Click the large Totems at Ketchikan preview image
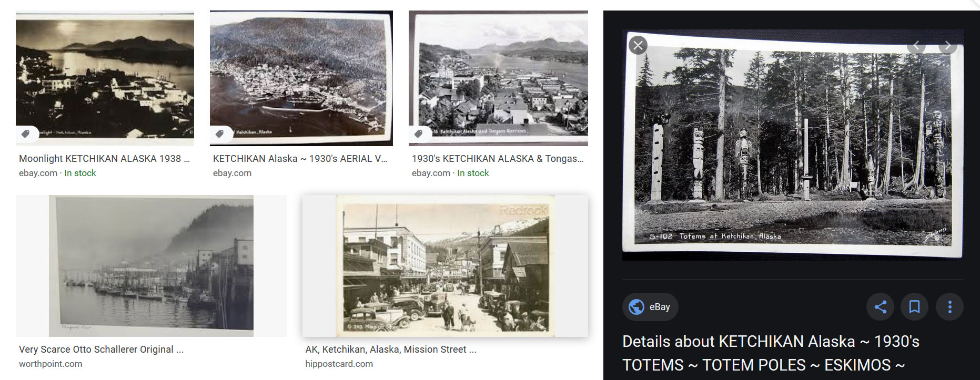The image size is (980, 380). pyautogui.click(x=793, y=145)
